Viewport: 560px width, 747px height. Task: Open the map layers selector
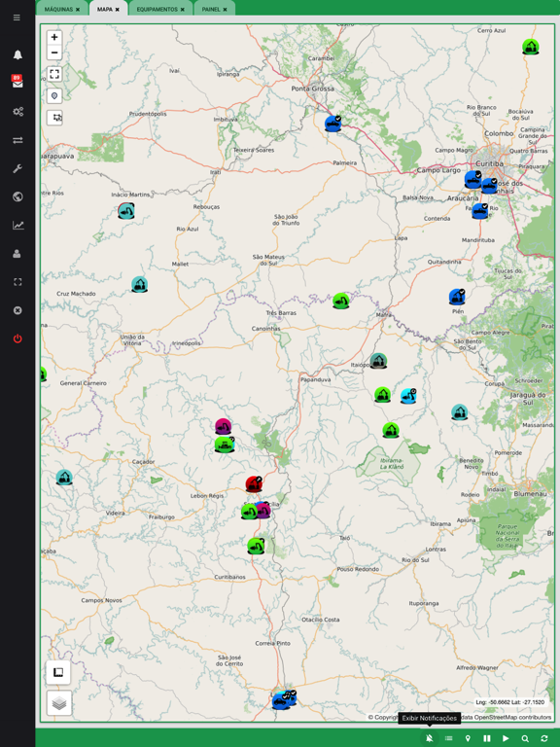(59, 702)
